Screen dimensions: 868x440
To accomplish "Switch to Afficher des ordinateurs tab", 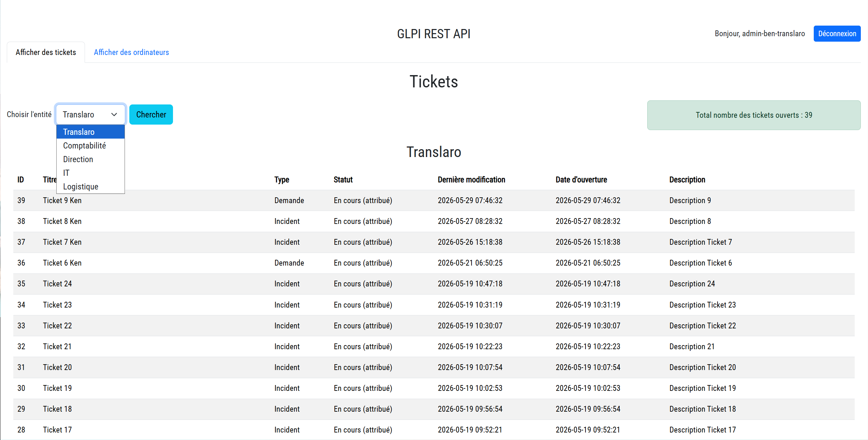I will click(131, 52).
